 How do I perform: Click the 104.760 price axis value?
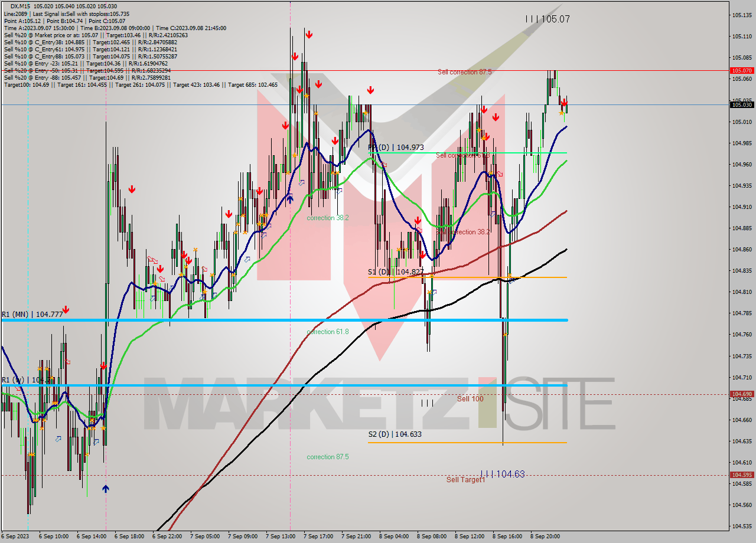tap(742, 335)
